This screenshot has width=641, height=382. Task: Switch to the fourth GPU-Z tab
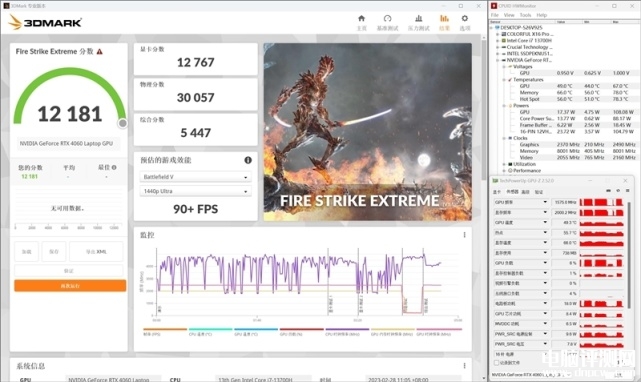pyautogui.click(x=539, y=191)
